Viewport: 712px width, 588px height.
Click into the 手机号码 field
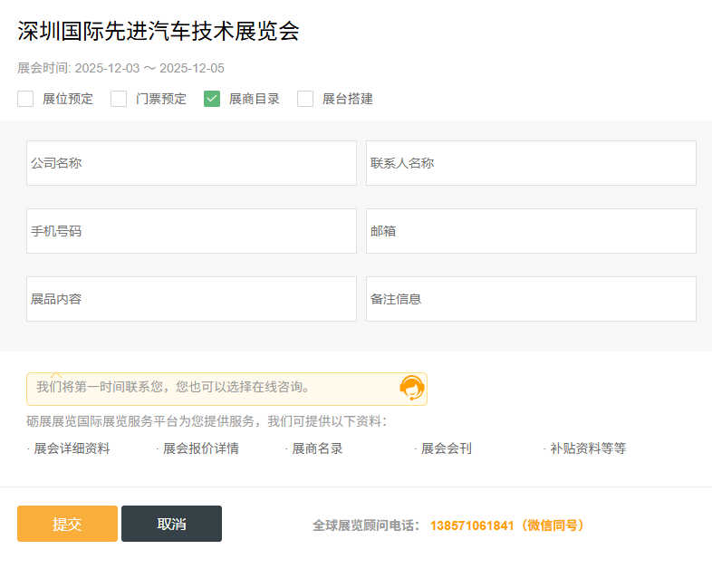[x=191, y=231]
